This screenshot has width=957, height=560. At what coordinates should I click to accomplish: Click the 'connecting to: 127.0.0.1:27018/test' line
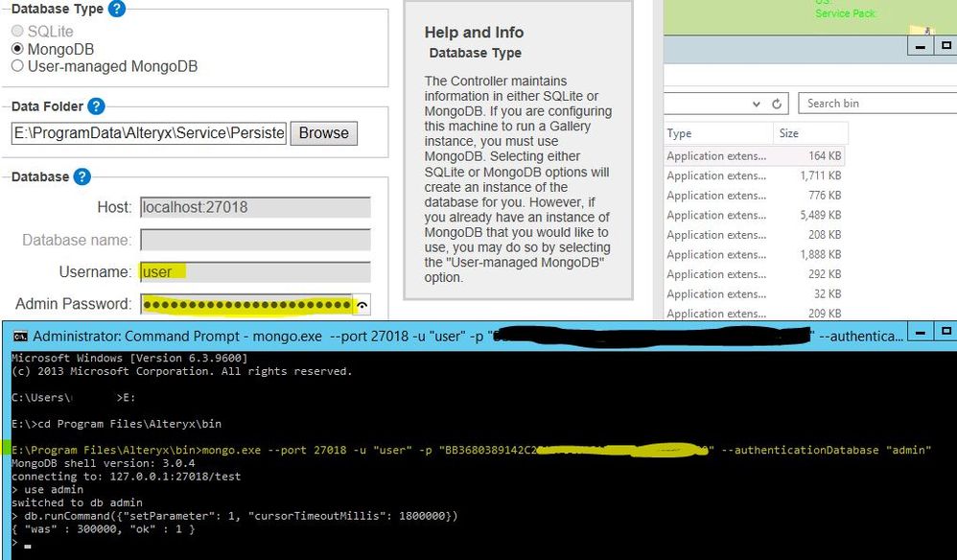click(127, 477)
